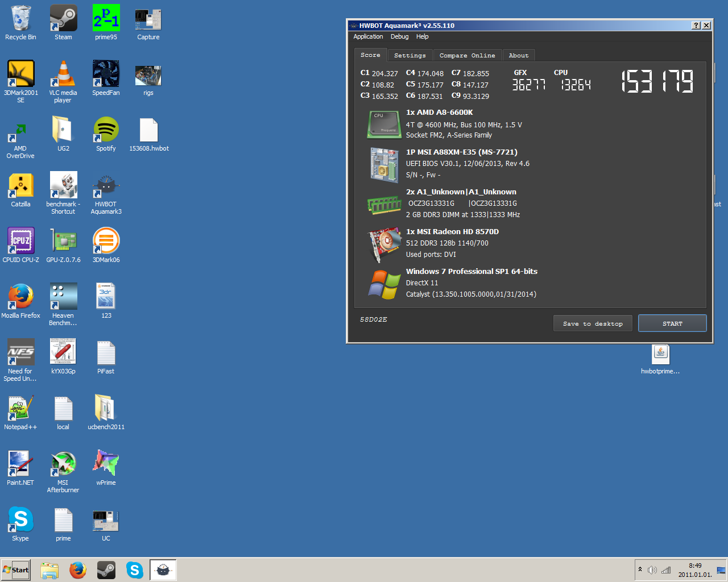Click the volume speaker tray icon

(652, 570)
